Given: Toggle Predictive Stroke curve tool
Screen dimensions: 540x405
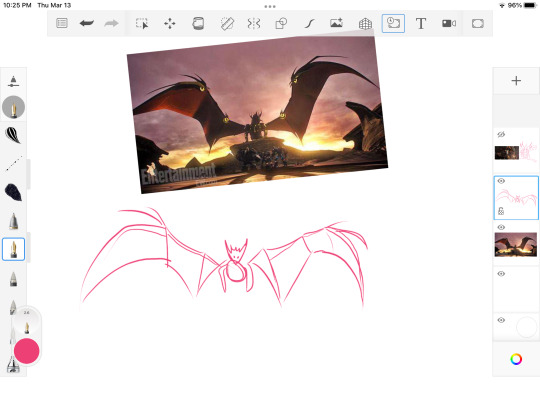Looking at the screenshot, I should coord(309,23).
